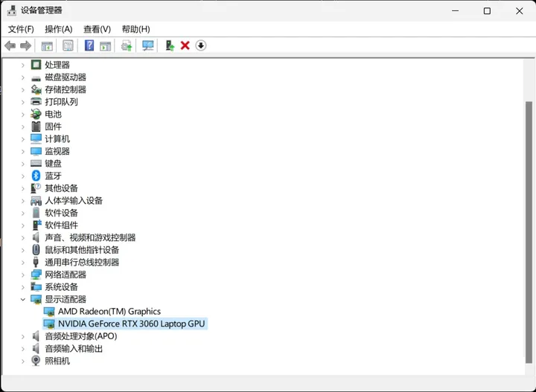536x392 pixels.
Task: Open the 查看(V) menu
Action: [97, 29]
